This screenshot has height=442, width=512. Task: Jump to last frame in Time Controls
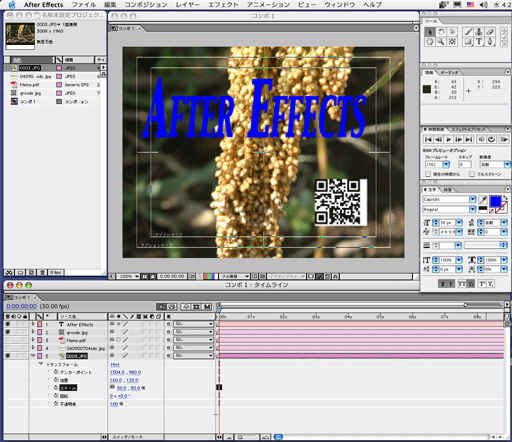click(469, 139)
